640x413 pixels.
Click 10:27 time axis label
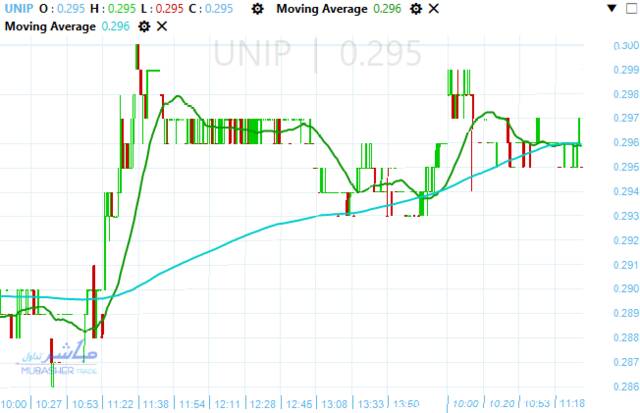pos(49,404)
